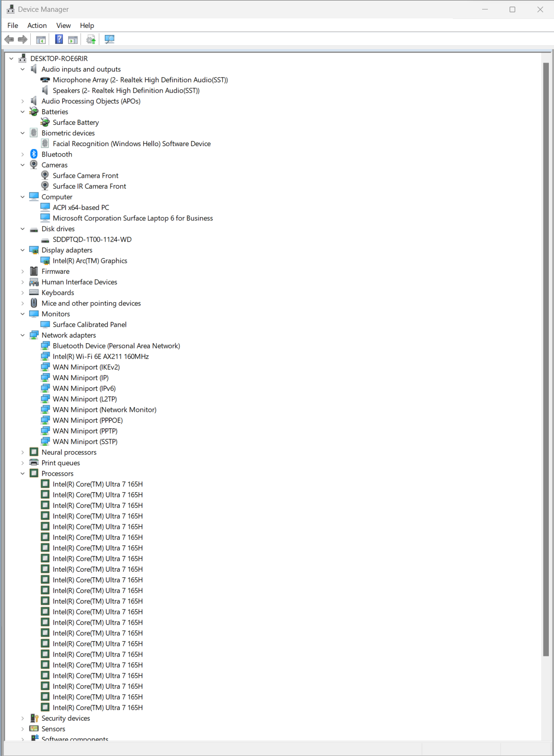Click the Intel Wi-Fi 6E AX211 icon

(x=45, y=356)
